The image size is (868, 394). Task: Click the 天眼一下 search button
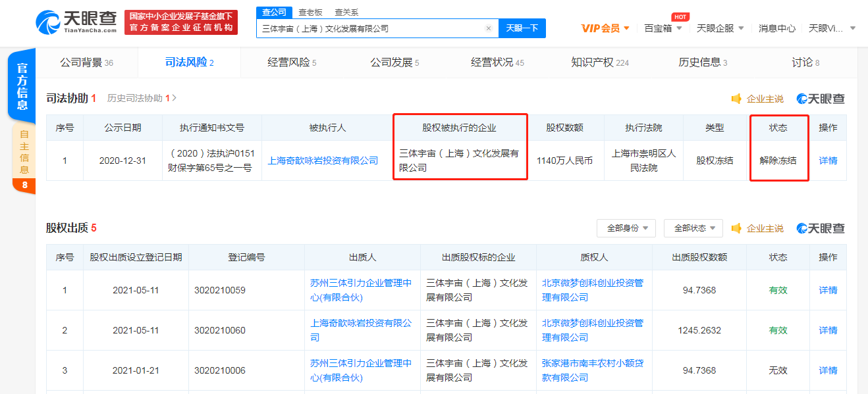(x=522, y=28)
